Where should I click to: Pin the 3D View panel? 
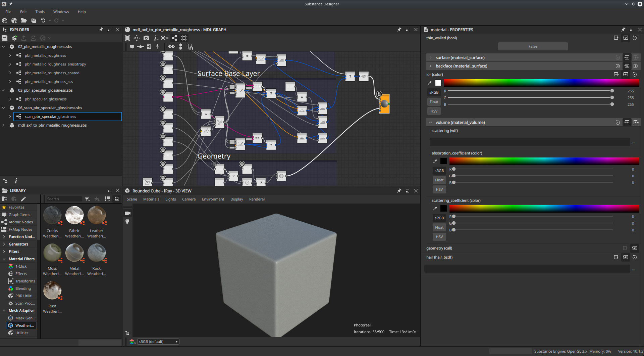coord(399,191)
